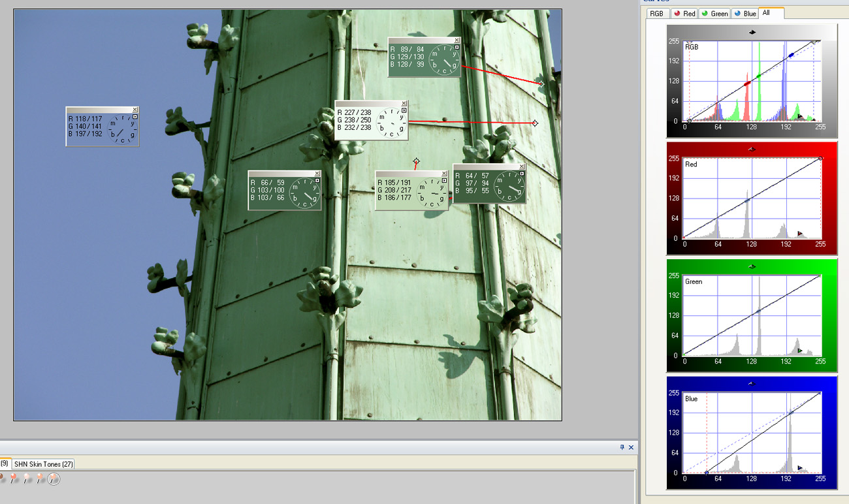Click triangle marker on Blue graph baseline
This screenshot has width=849, height=504.
click(800, 467)
